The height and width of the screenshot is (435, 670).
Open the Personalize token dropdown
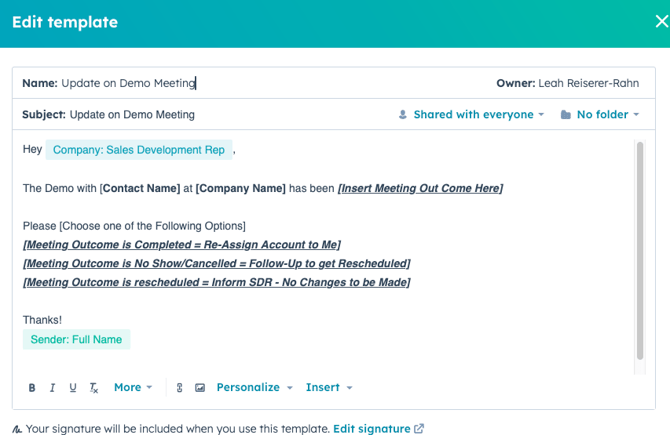[255, 387]
